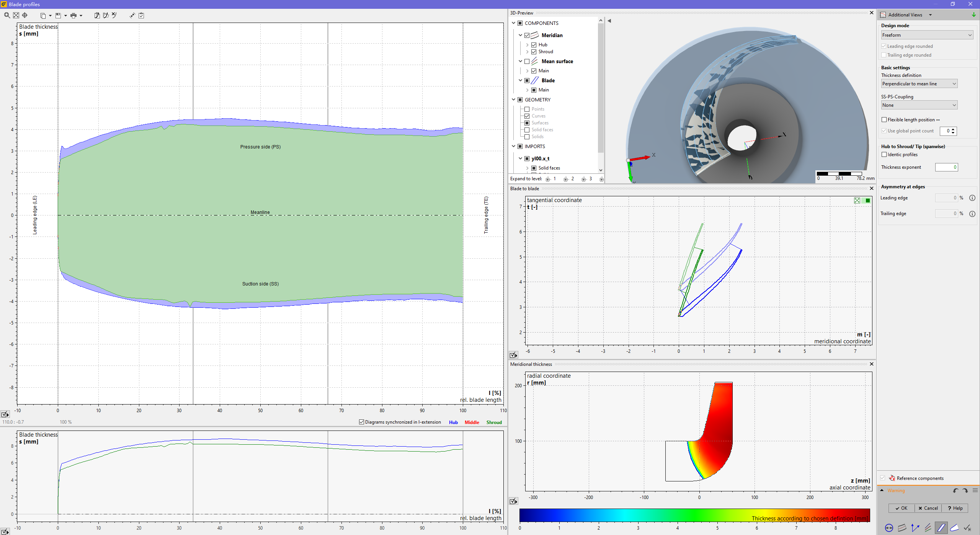980x535 pixels.
Task: Check the Identic profiles checkbox
Action: 884,155
